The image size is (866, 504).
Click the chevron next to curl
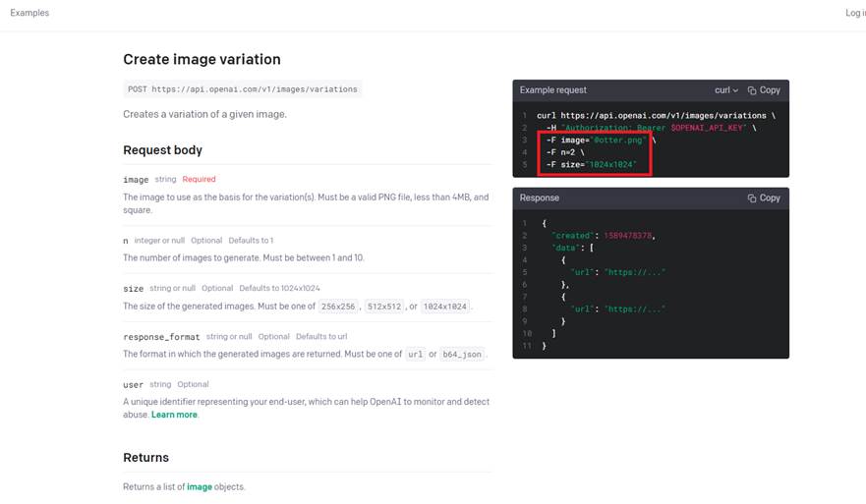735,90
